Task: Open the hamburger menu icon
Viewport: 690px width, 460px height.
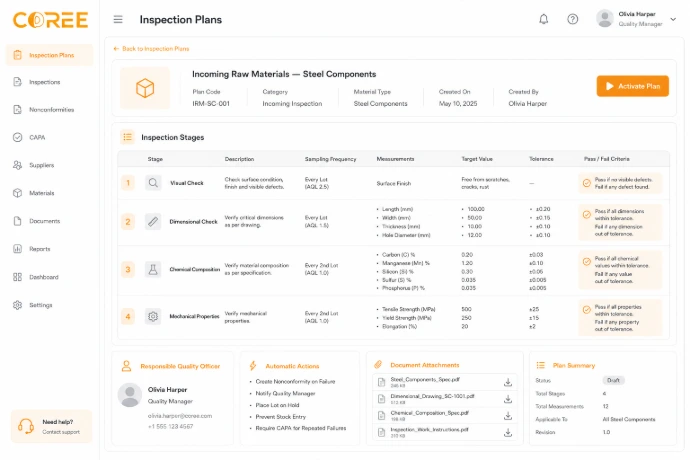Action: 118,19
